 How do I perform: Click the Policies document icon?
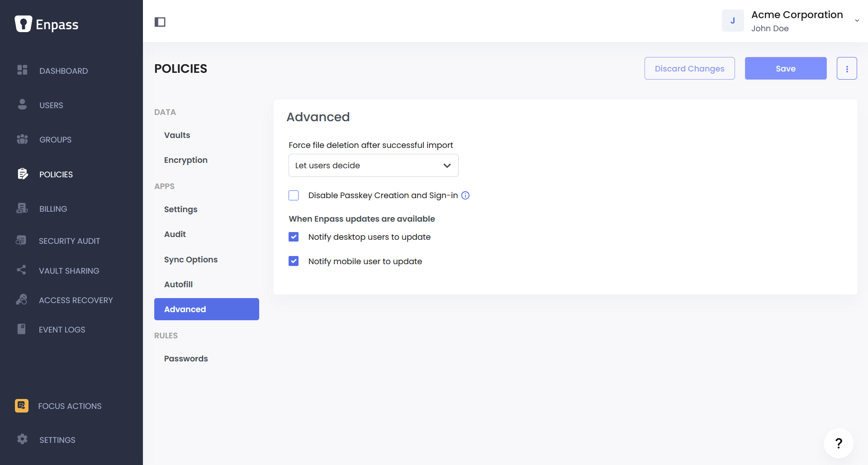pyautogui.click(x=23, y=174)
